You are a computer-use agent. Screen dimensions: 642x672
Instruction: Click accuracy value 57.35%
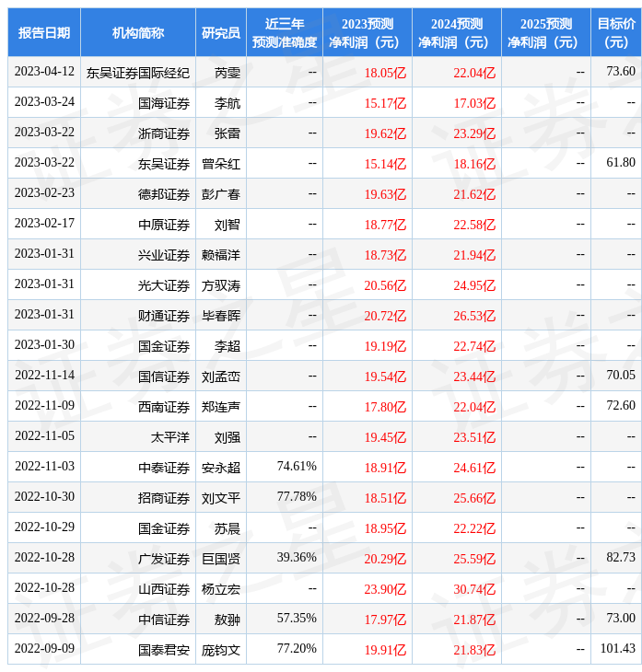297,619
